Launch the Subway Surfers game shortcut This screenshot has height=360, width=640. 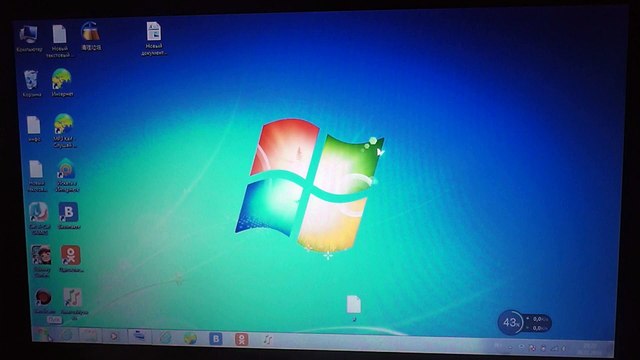point(41,261)
